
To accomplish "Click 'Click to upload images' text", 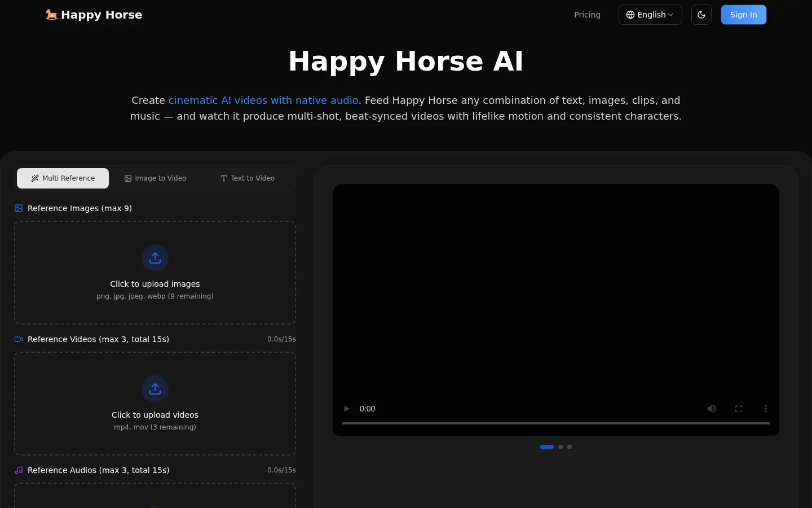I will pos(155,284).
